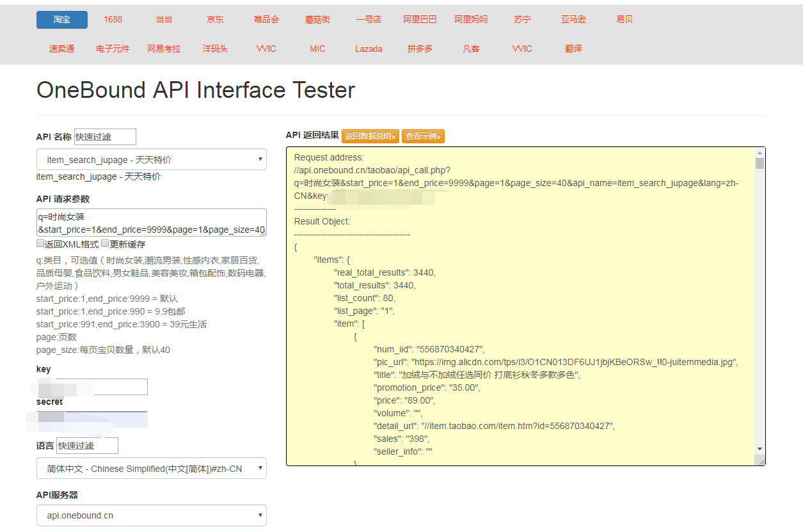Open the 简体中文 language dropdown
803x532 pixels.
coord(152,468)
